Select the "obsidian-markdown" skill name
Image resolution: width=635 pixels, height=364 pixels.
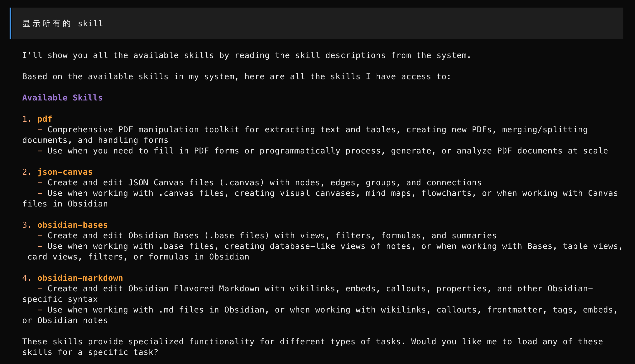(80, 278)
